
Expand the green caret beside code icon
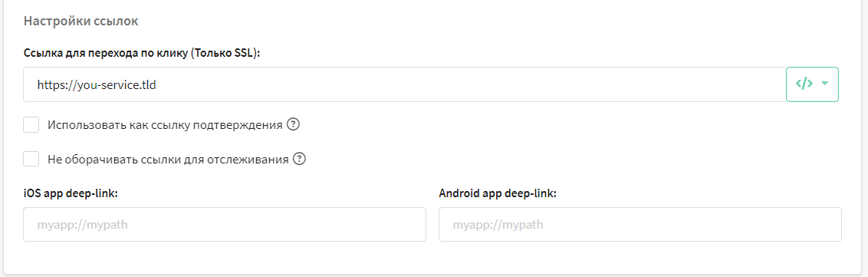point(825,84)
